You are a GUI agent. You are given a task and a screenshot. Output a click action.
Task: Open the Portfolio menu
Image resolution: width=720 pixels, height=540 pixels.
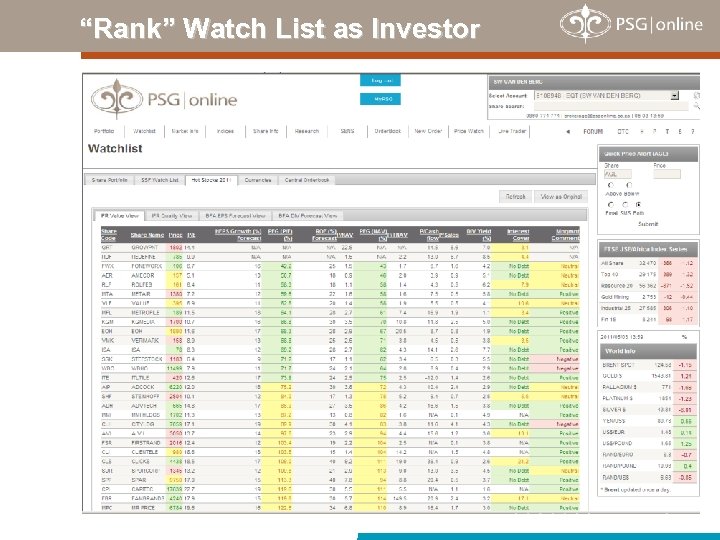click(x=104, y=131)
